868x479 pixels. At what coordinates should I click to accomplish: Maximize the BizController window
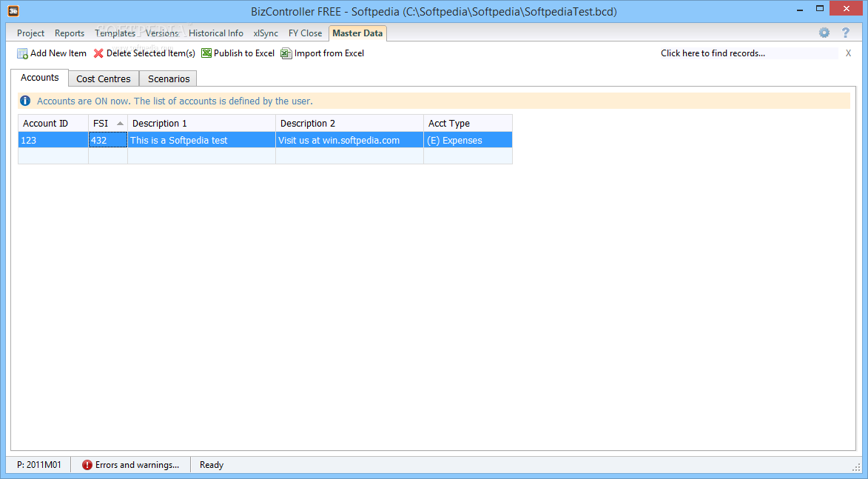coord(820,8)
